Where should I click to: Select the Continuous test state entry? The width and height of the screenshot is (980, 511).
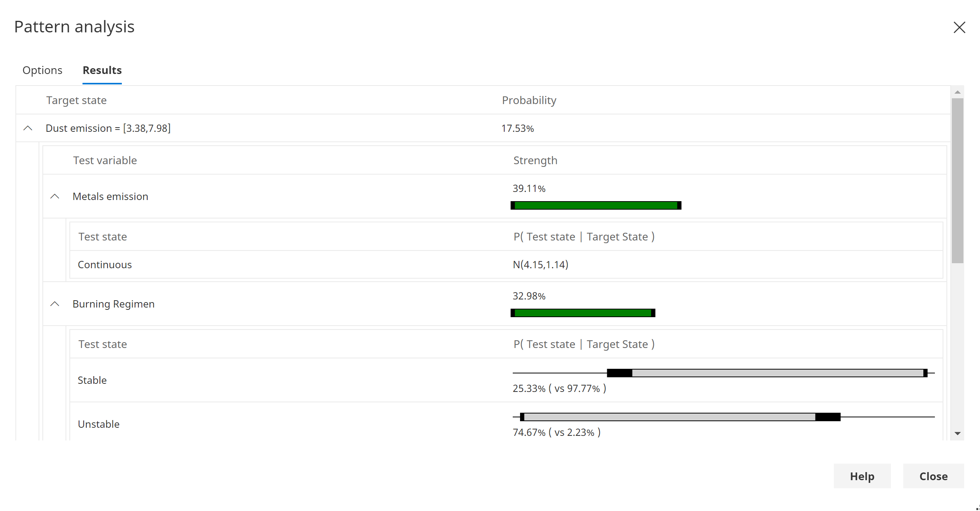pos(104,264)
